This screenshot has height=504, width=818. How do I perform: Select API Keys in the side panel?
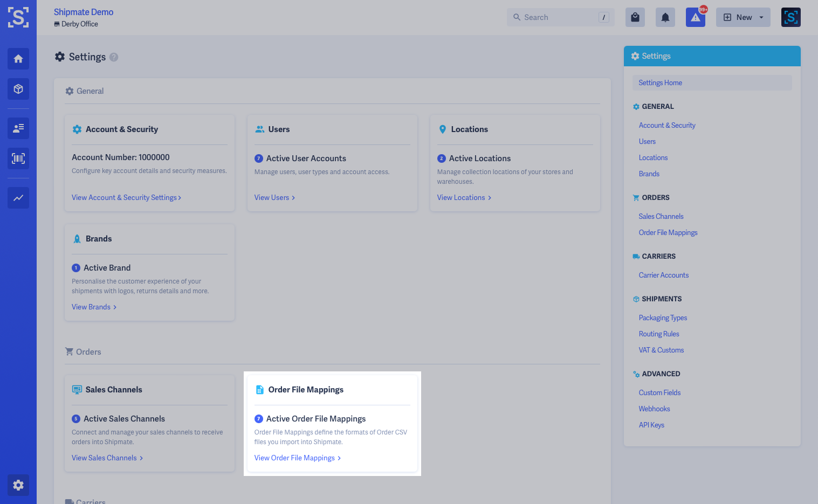pyautogui.click(x=651, y=425)
